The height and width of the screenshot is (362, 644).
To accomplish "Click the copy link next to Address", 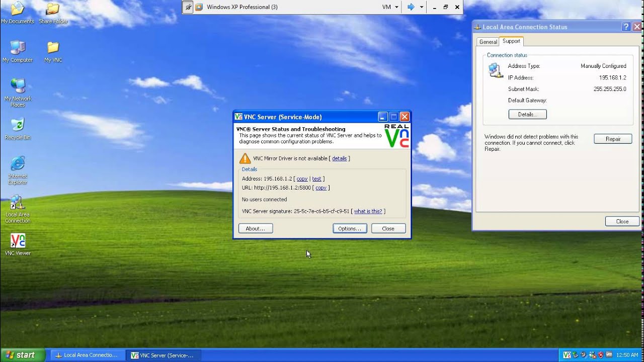I will click(302, 178).
